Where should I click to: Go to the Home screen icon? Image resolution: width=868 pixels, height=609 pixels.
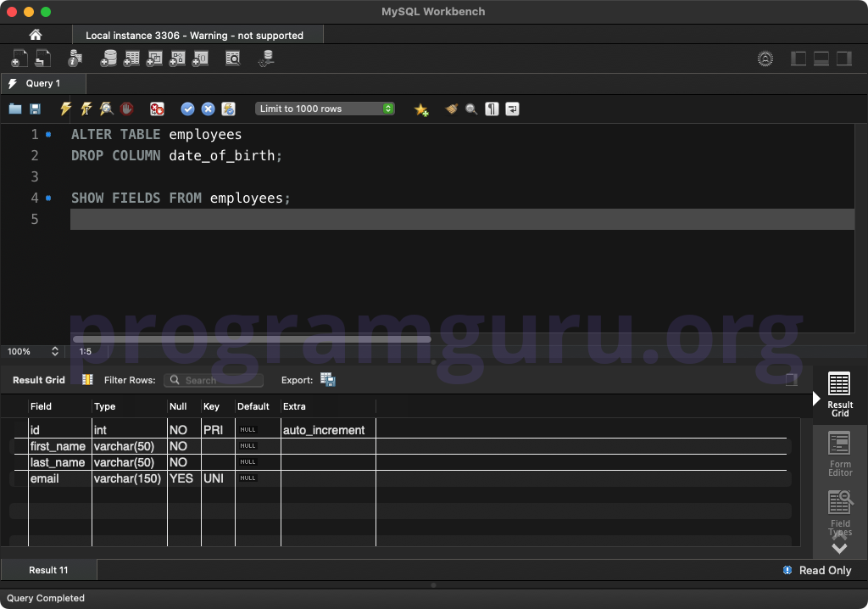click(x=36, y=35)
